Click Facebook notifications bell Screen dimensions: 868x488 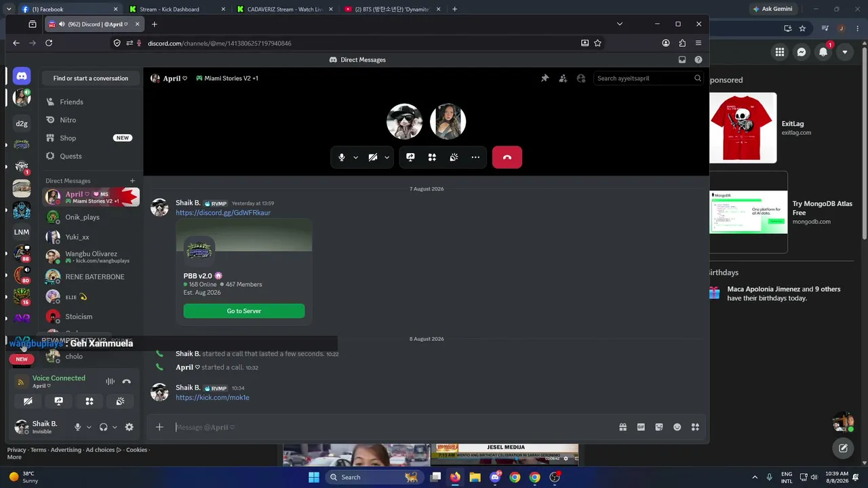[823, 52]
